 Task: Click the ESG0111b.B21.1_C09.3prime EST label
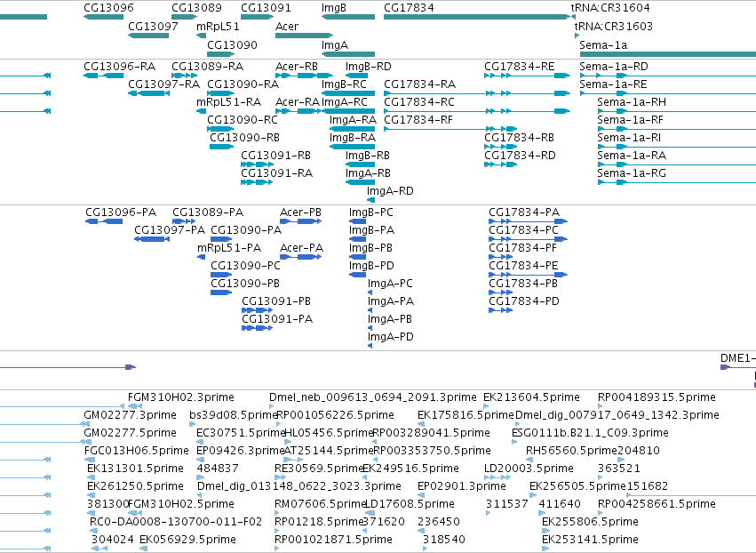coord(590,433)
